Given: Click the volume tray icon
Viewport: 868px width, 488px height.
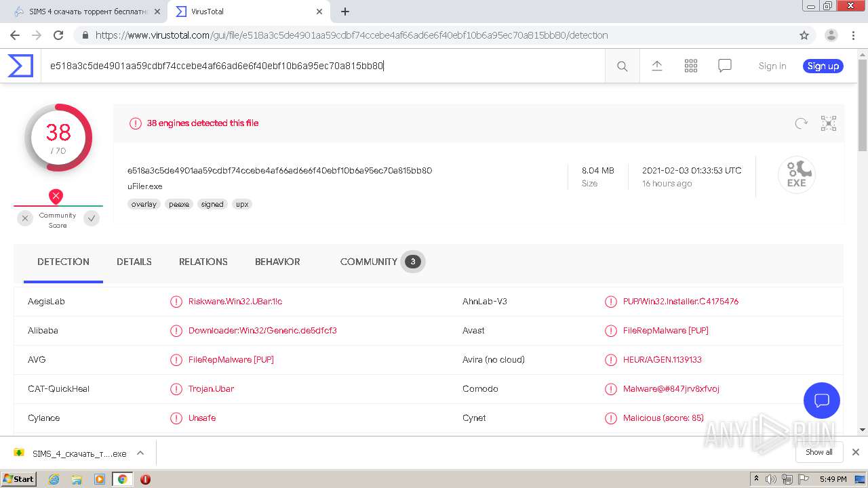Looking at the screenshot, I should [x=771, y=479].
